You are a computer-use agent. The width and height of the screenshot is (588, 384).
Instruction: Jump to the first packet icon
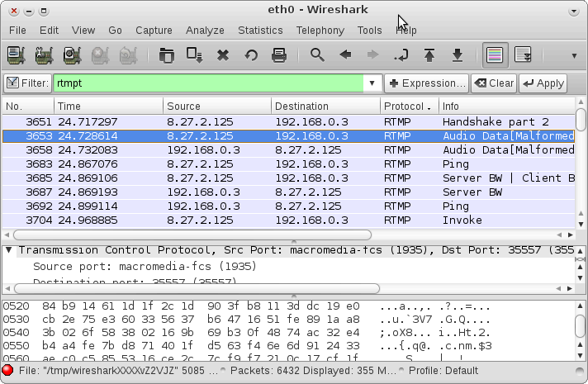[x=429, y=55]
